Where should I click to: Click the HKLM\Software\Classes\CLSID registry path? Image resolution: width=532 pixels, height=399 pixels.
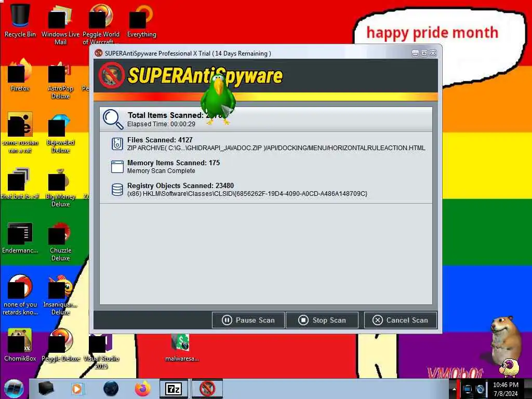coord(247,194)
